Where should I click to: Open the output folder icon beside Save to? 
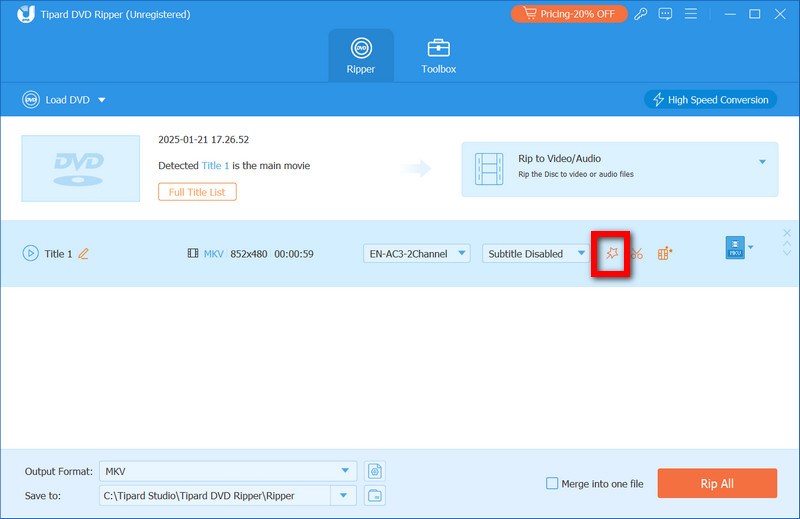click(375, 495)
